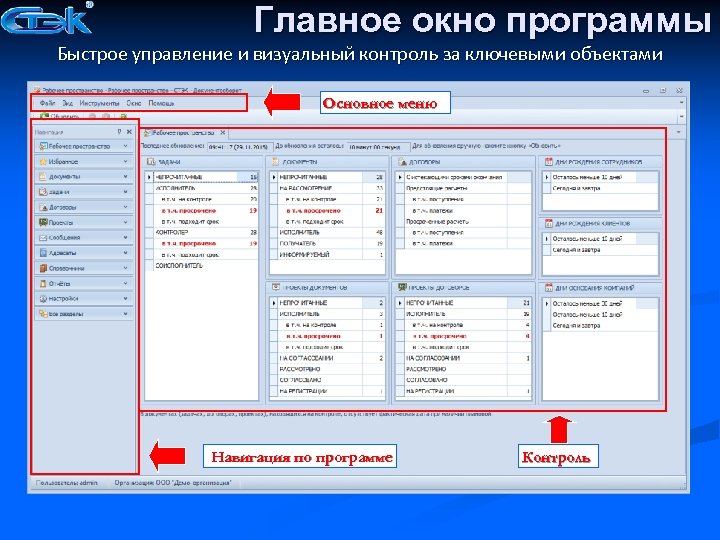
Task: Click the Все разделы navigation icon
Action: tap(43, 314)
